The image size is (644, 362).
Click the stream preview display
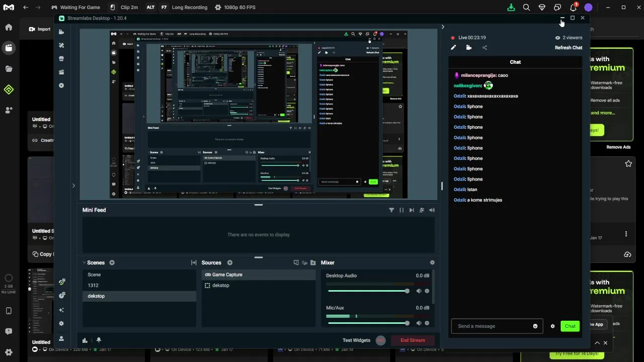click(259, 115)
